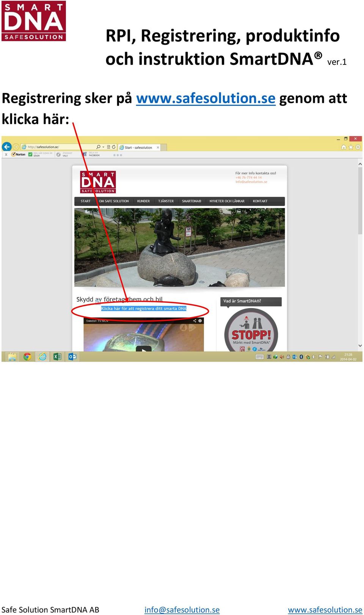
Task: Click footer www.safesolution.se link
Action: (325, 610)
